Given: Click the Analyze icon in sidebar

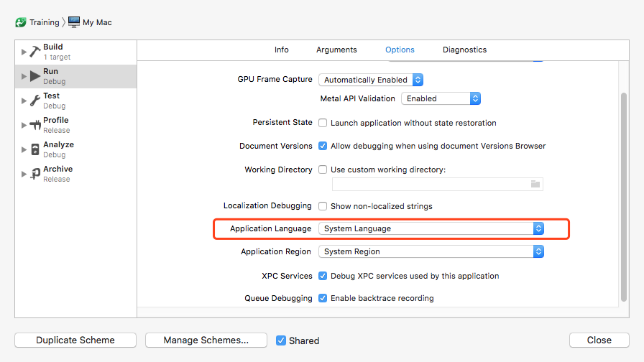Looking at the screenshot, I should (35, 149).
